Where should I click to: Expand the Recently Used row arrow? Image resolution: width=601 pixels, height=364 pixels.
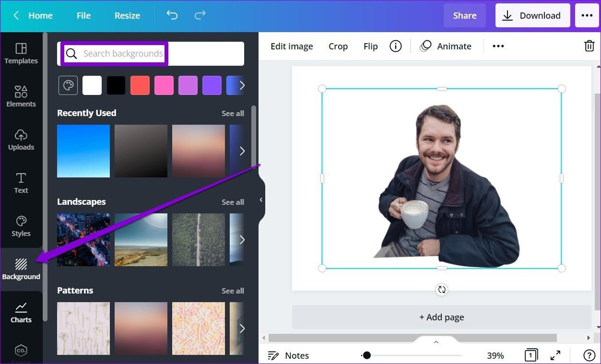click(242, 151)
